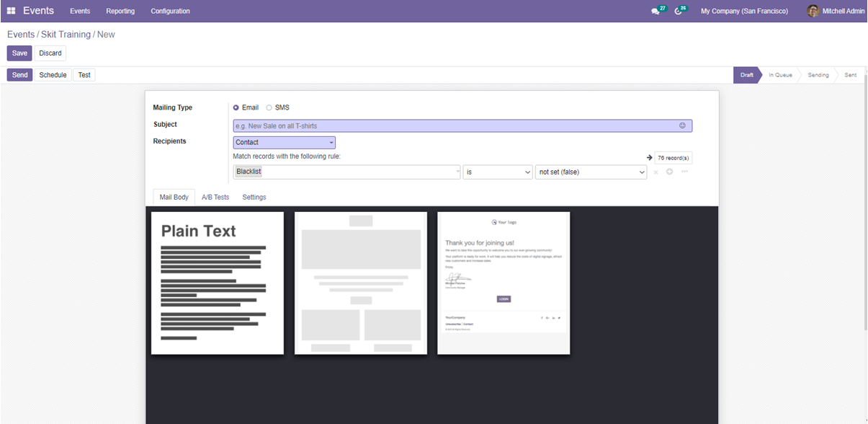This screenshot has height=424, width=868.
Task: Open the activities clock icon
Action: [678, 12]
